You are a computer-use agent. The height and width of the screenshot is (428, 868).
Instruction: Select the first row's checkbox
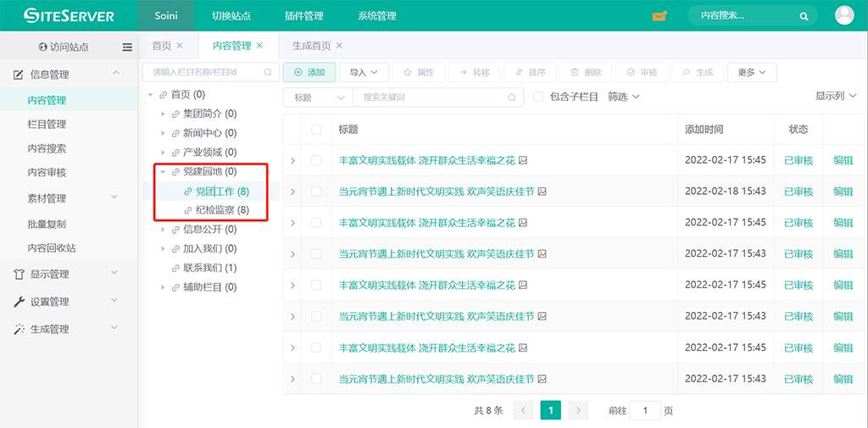click(316, 160)
